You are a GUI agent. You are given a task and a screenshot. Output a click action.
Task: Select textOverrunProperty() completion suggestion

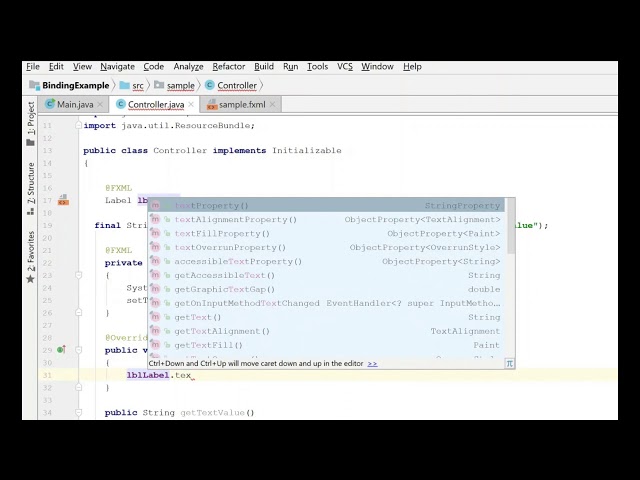pyautogui.click(x=326, y=247)
